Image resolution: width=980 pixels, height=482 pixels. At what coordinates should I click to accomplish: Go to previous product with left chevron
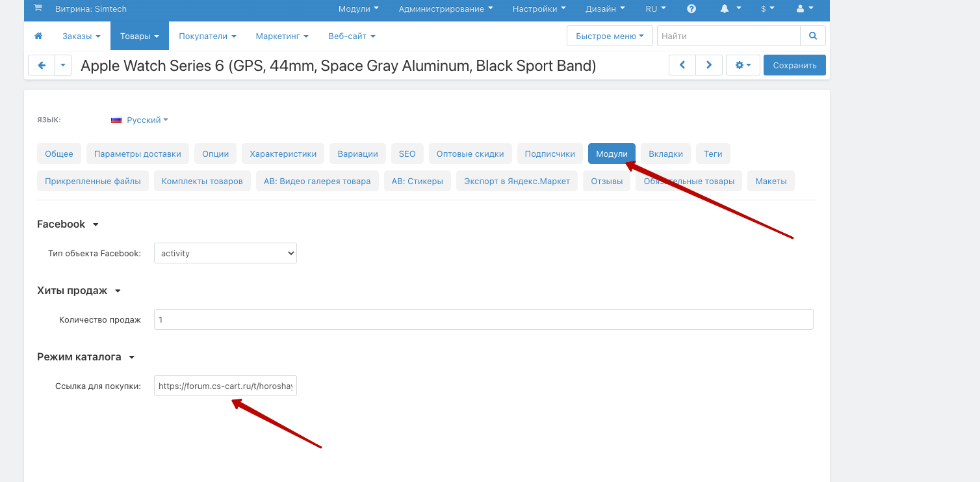tap(682, 65)
